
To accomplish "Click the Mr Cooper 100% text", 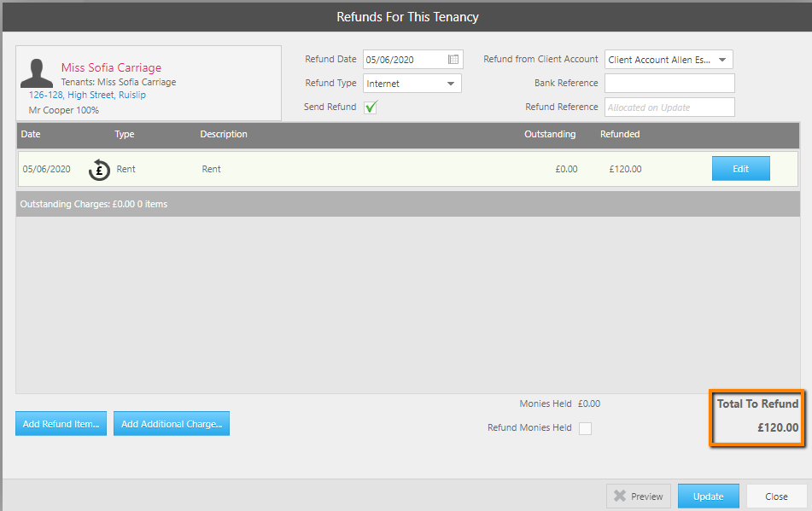I will (x=64, y=110).
